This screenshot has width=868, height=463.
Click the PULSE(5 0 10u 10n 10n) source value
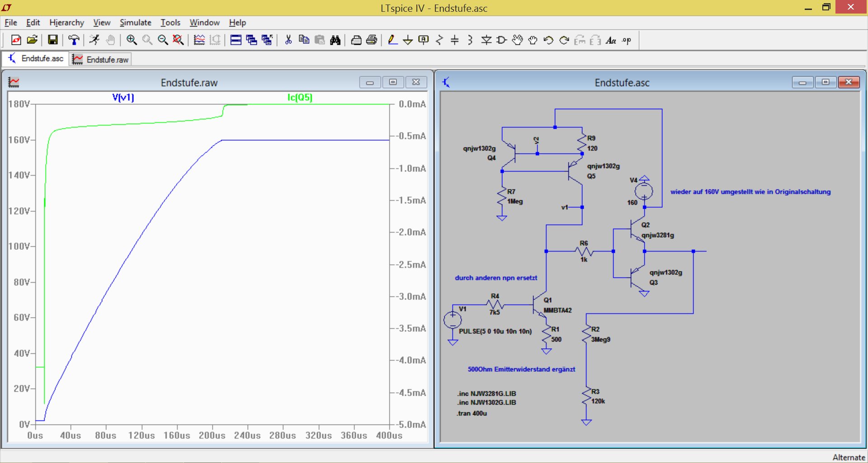pos(495,331)
